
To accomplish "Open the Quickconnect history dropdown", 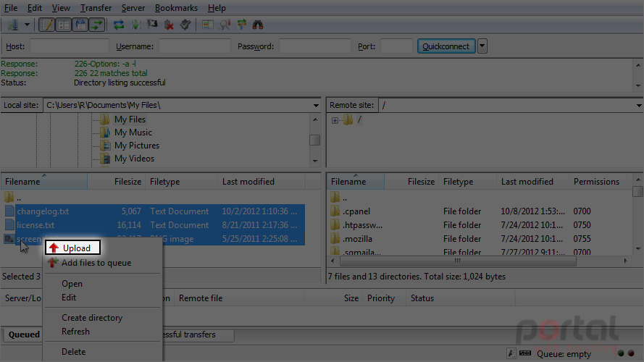I will (x=482, y=46).
